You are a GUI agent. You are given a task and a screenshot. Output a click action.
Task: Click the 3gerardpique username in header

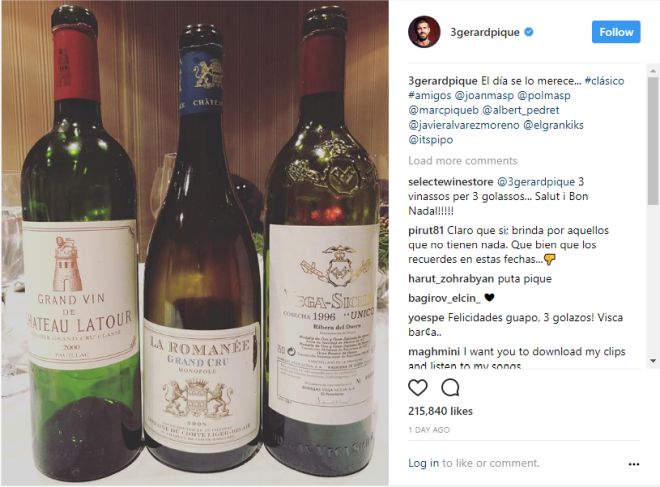(x=484, y=32)
